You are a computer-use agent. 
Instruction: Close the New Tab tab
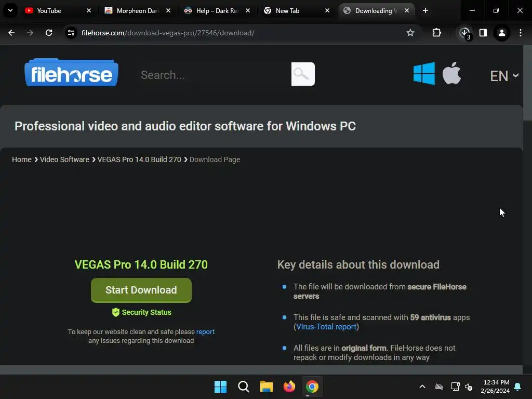click(327, 11)
